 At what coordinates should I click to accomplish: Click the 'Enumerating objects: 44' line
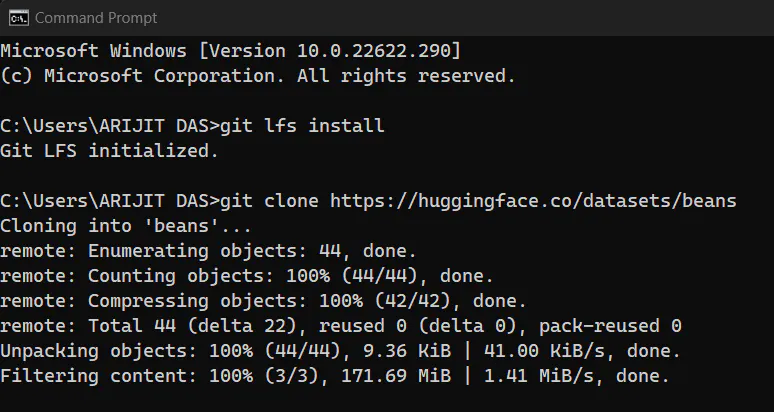208,251
